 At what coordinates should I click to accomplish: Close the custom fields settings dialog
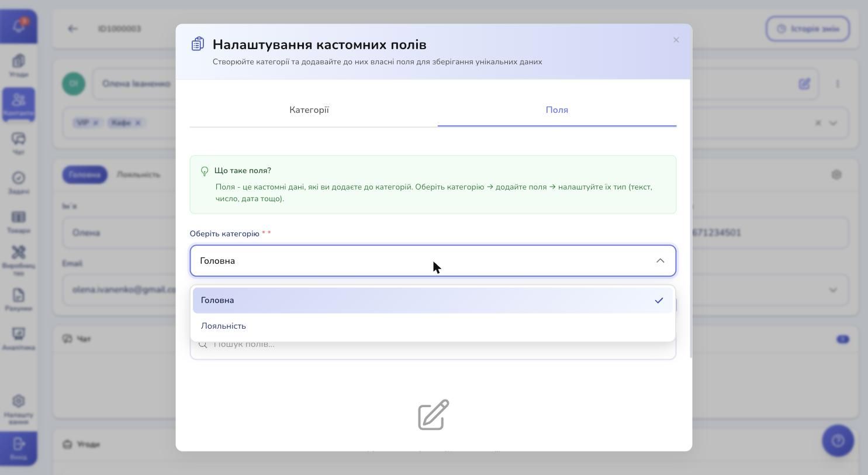coord(676,40)
